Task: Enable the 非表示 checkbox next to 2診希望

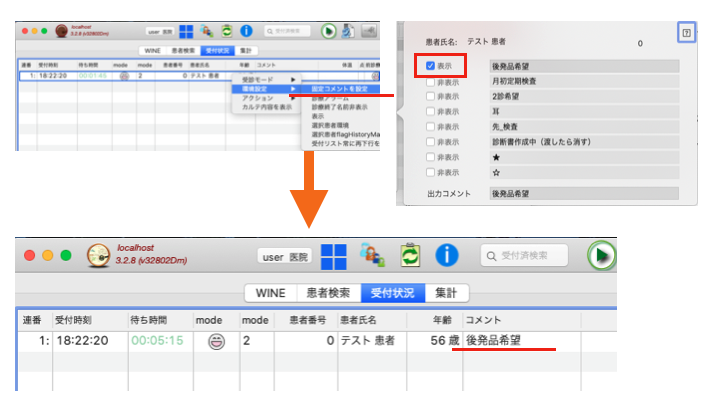Action: coord(430,96)
